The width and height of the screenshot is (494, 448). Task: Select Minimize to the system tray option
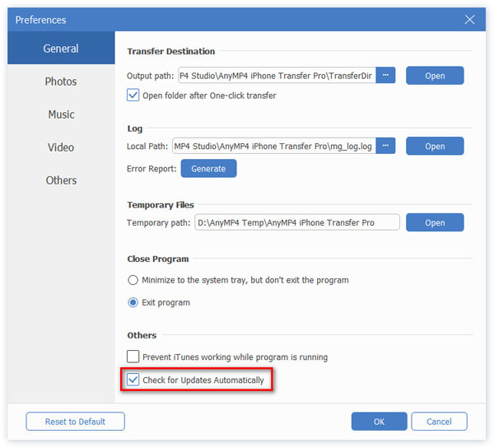point(133,280)
